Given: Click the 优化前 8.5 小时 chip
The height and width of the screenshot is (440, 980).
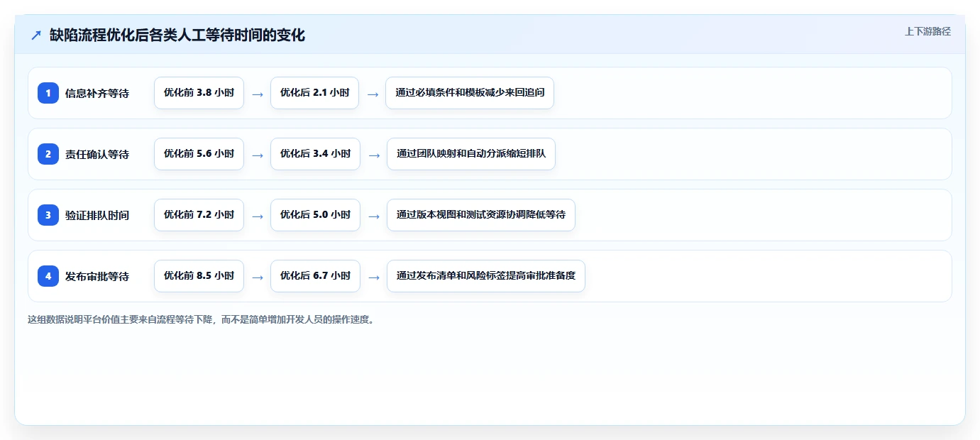Looking at the screenshot, I should coord(199,276).
